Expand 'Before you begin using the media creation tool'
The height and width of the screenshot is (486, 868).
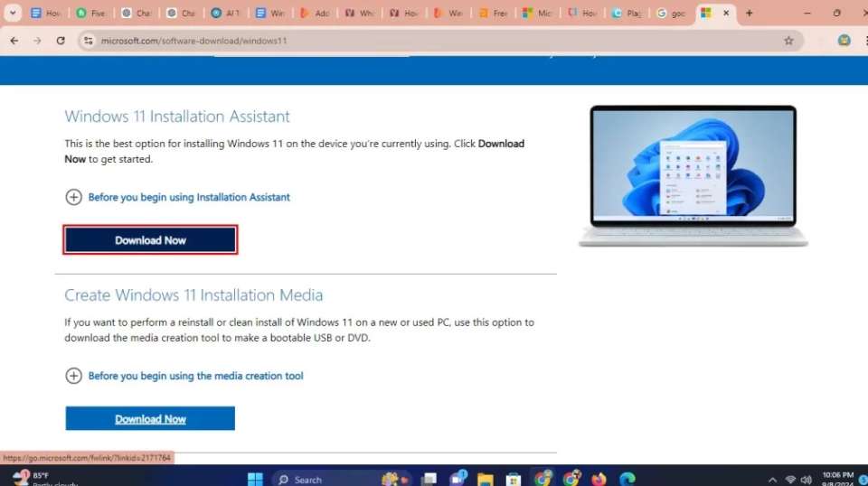tap(73, 376)
